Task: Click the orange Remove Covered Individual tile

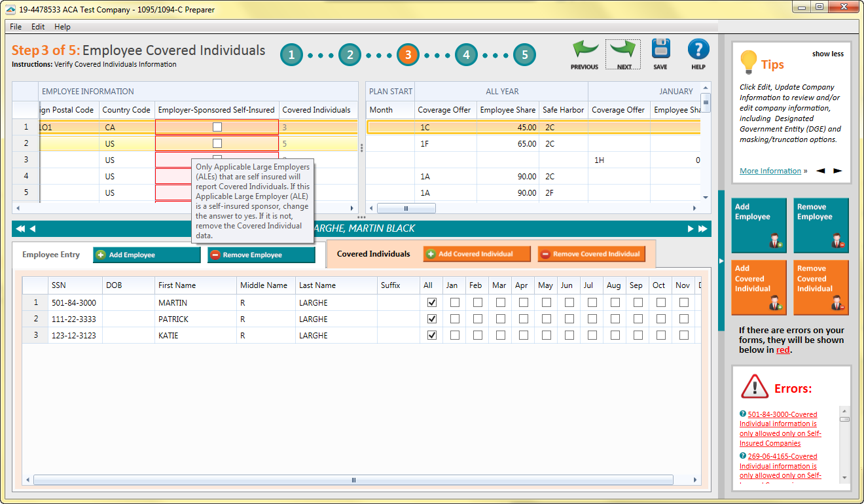Action: pos(821,287)
